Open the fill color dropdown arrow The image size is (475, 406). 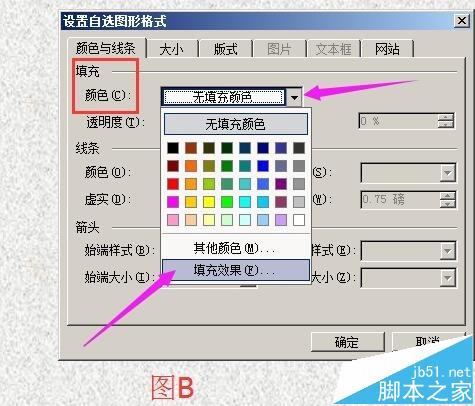pos(294,97)
